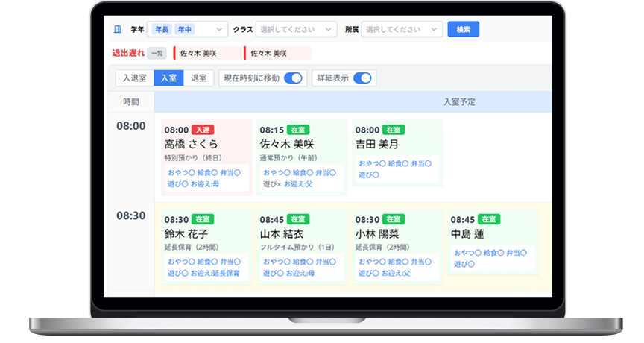This screenshot has width=644, height=343.
Task: Click 延長保育 text on 鈴木 花子 card
Action: 192,248
